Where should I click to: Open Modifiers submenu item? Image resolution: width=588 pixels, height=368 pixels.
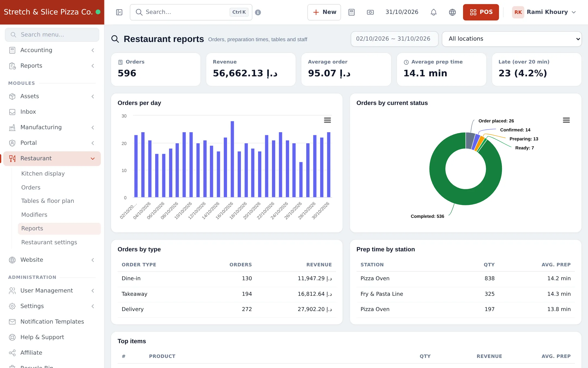tap(34, 215)
